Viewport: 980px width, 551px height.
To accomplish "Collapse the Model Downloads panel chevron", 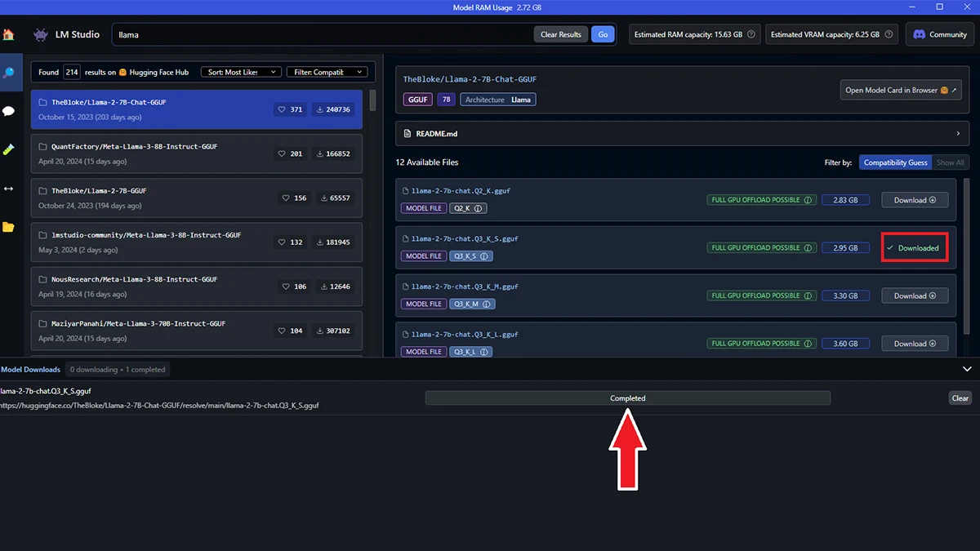I will 967,369.
